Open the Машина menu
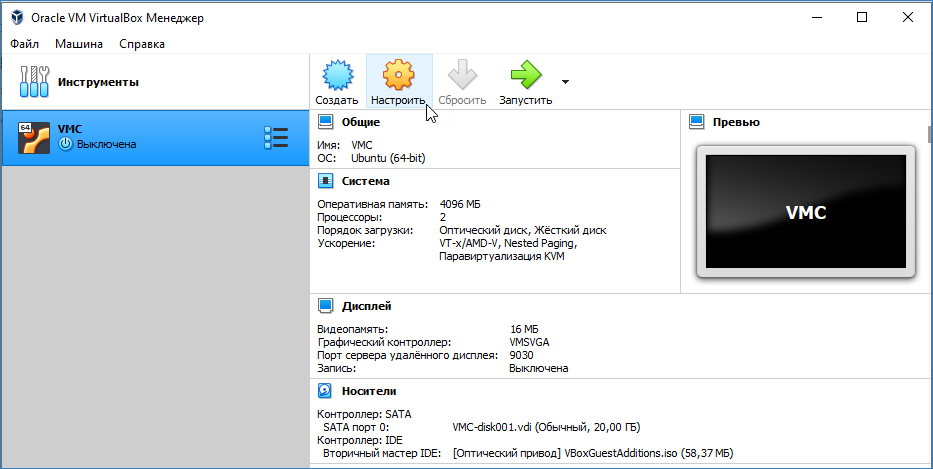Image resolution: width=933 pixels, height=469 pixels. [79, 44]
